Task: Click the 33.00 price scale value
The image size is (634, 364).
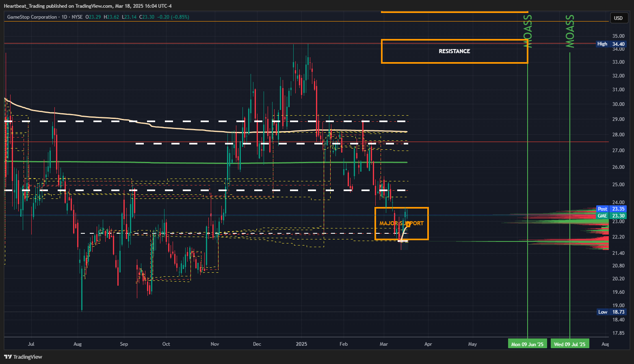Action: coord(618,62)
